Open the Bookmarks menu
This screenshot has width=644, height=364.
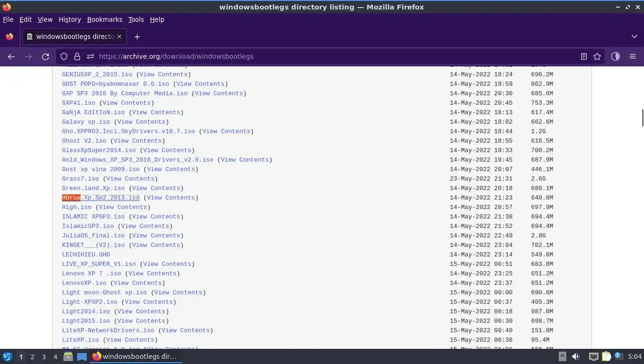point(105,19)
